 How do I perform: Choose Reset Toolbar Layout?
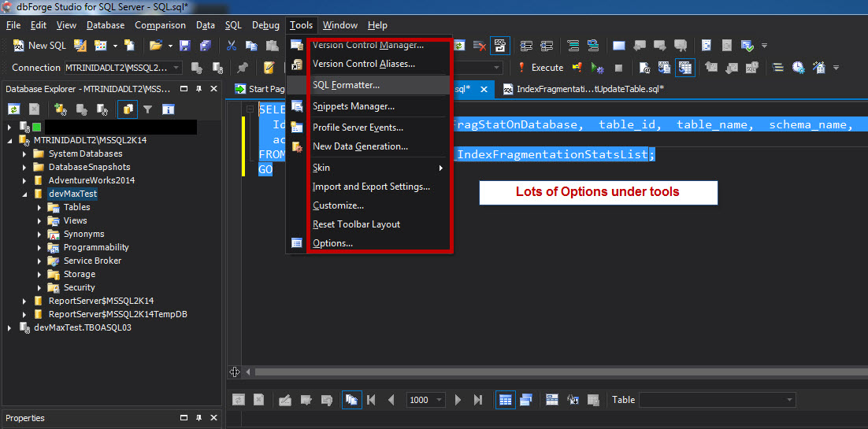369,224
